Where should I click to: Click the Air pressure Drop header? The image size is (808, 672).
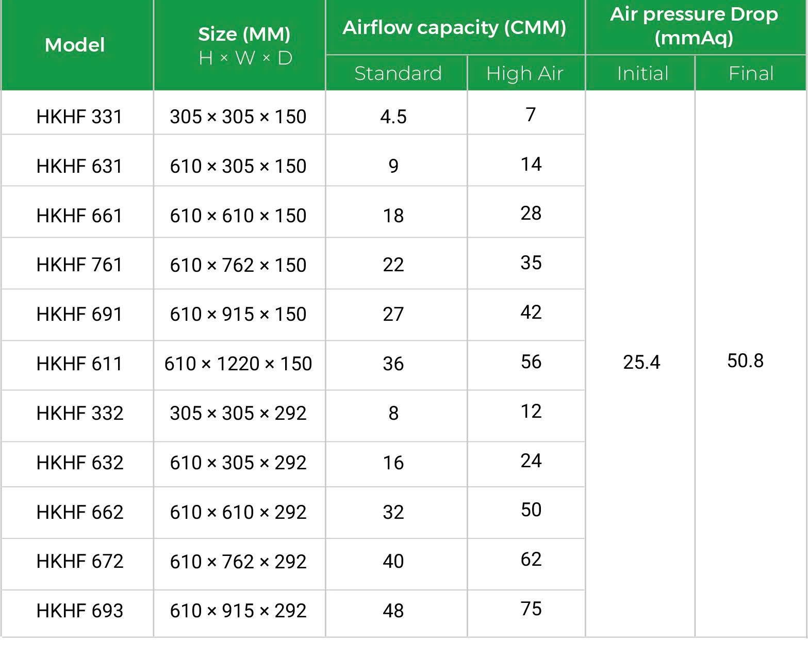pos(694,26)
